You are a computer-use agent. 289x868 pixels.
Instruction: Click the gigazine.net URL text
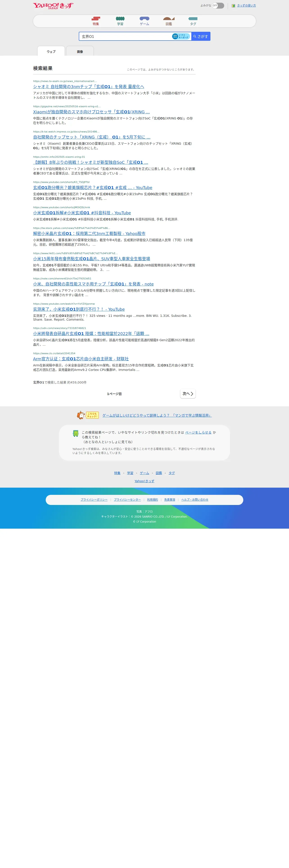(67, 107)
